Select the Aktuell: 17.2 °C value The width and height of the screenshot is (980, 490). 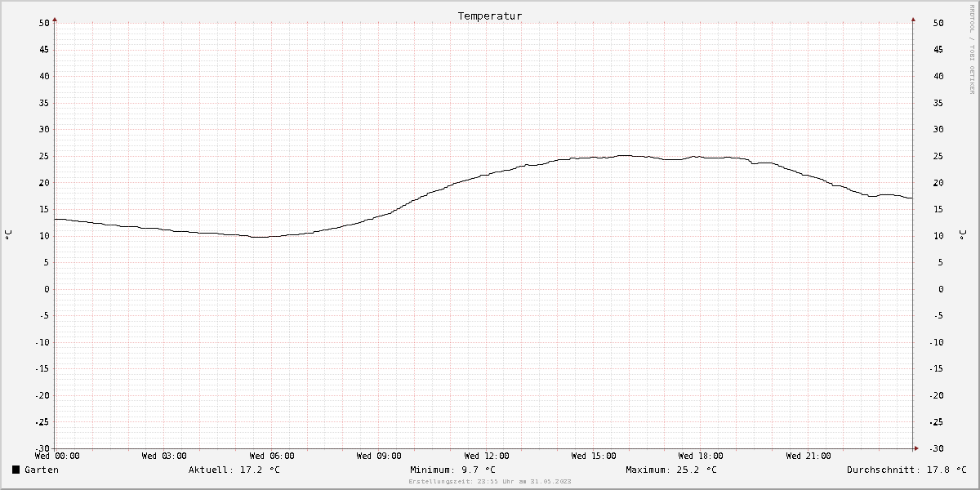[234, 470]
